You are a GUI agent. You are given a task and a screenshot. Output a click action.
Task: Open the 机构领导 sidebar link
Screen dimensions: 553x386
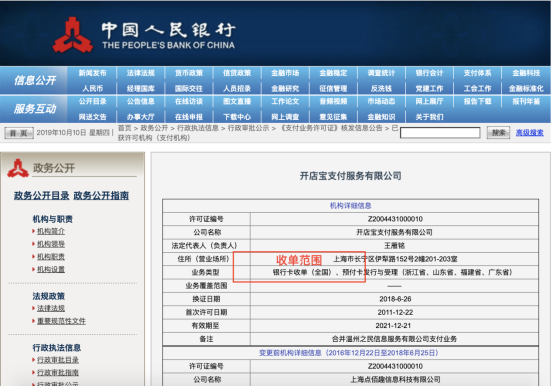51,244
